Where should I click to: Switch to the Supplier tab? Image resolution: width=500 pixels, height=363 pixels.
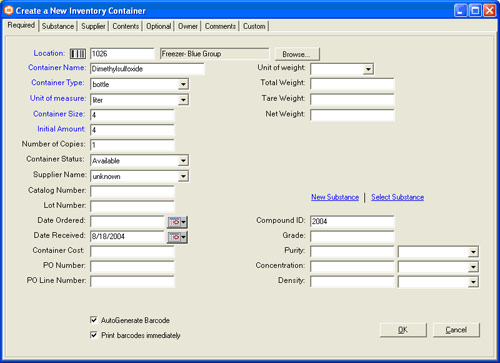click(x=93, y=26)
